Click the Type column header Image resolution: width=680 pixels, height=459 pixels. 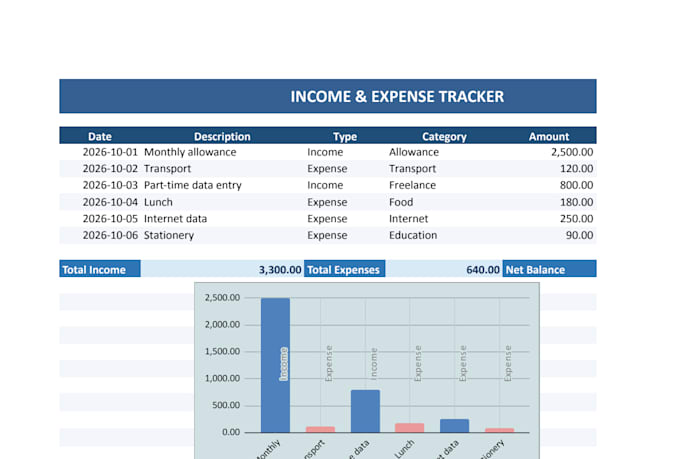[x=345, y=136]
